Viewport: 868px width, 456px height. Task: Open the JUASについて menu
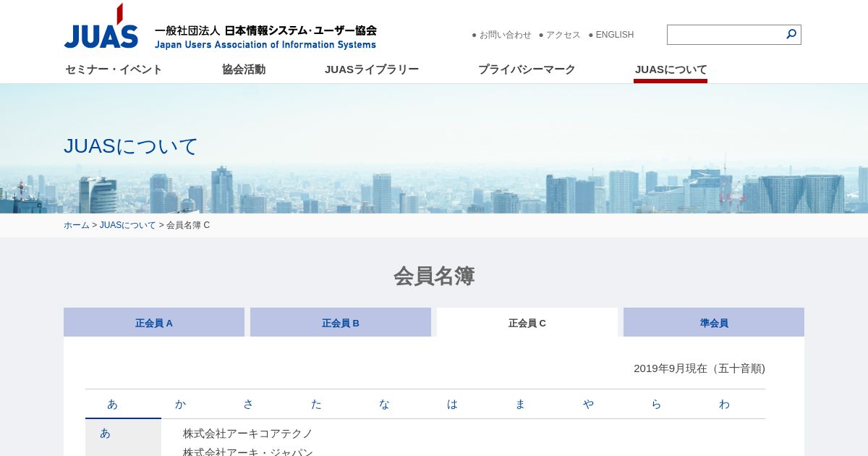pyautogui.click(x=671, y=69)
